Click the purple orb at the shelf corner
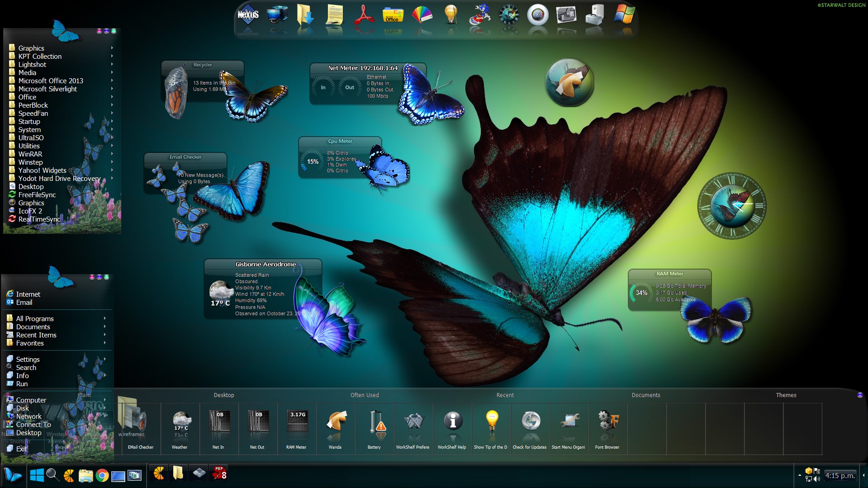The height and width of the screenshot is (488, 868). coord(860,395)
